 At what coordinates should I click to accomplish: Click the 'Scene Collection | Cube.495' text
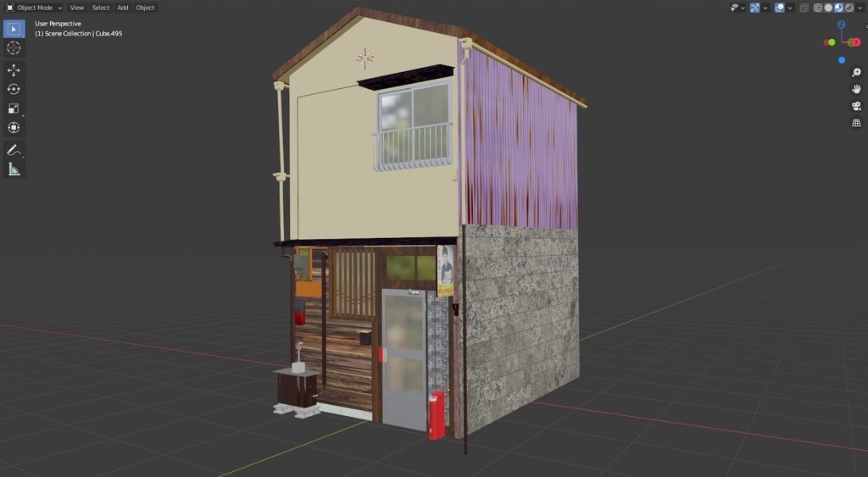[84, 34]
